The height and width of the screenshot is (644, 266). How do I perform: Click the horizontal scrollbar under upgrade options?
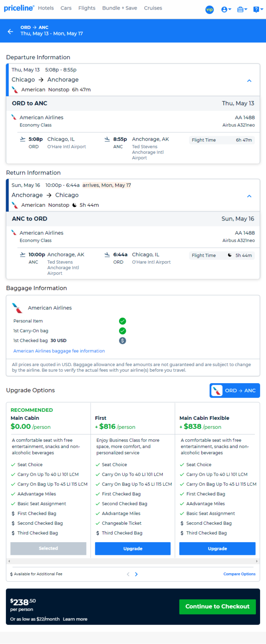click(x=133, y=561)
